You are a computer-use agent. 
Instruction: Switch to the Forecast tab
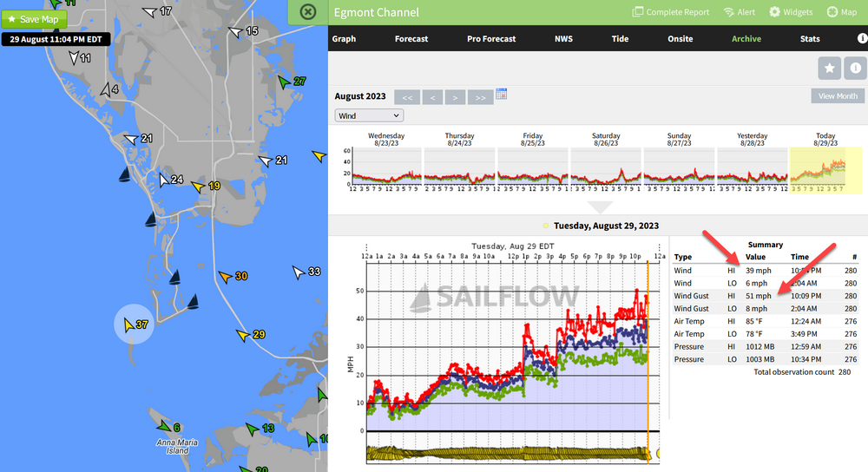tap(411, 39)
